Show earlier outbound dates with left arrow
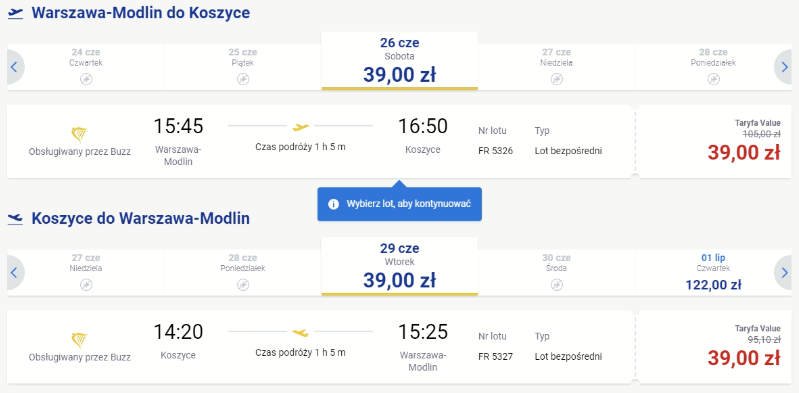799x393 pixels. [15, 67]
